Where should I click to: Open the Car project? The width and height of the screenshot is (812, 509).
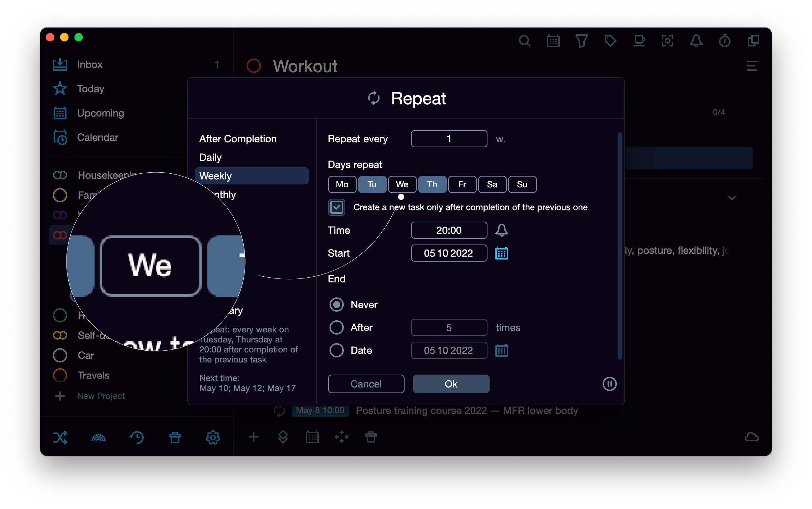[x=86, y=355]
